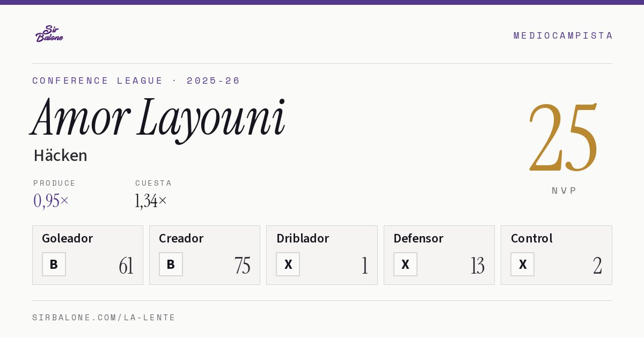
Task: Click the Cuesta 1,34× value
Action: tap(151, 201)
